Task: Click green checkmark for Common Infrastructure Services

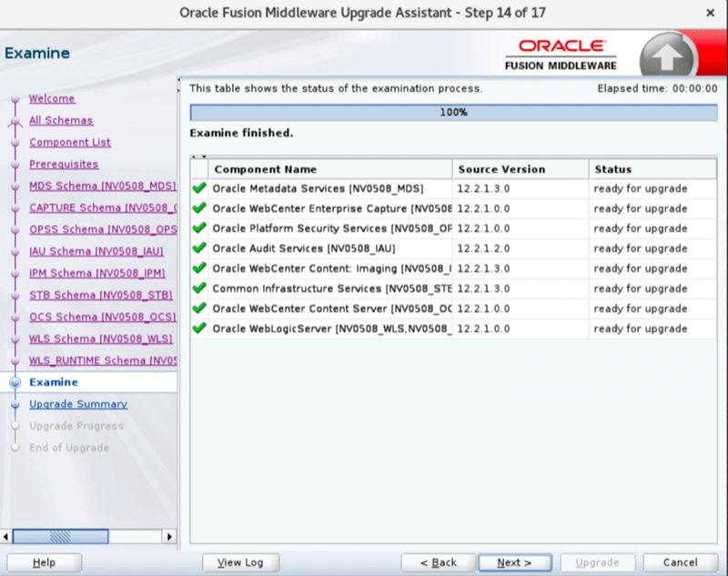Action: (x=199, y=288)
